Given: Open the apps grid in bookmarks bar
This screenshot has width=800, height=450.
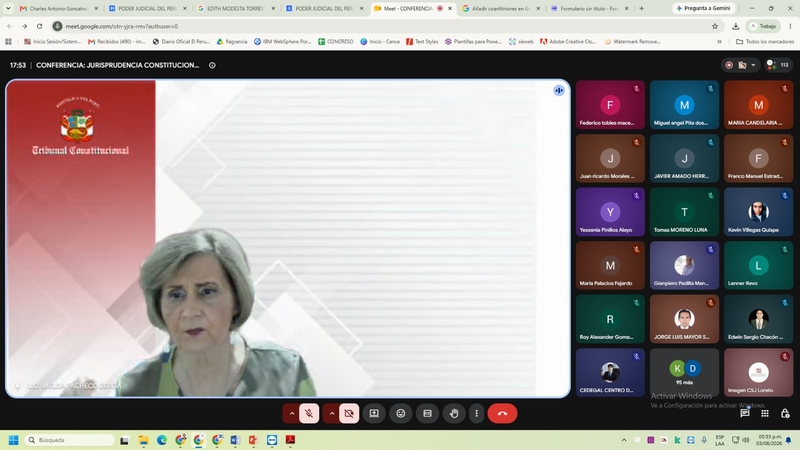Looking at the screenshot, I should [x=8, y=41].
